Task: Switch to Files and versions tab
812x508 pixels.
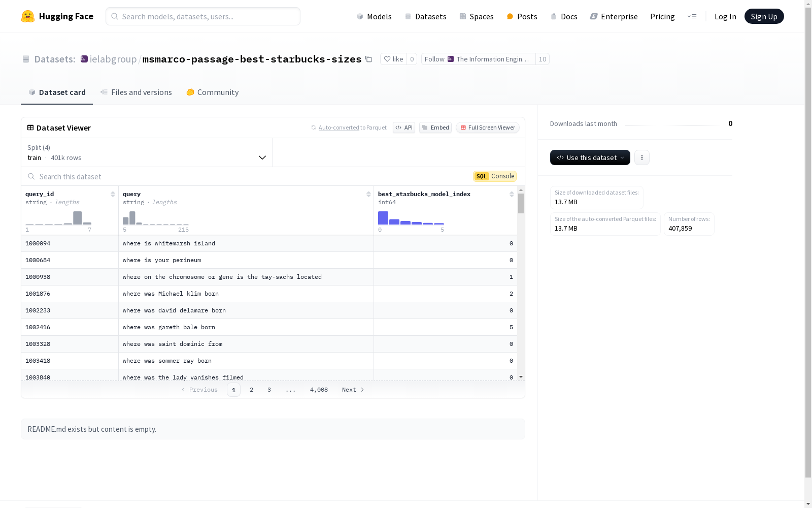Action: [136, 92]
